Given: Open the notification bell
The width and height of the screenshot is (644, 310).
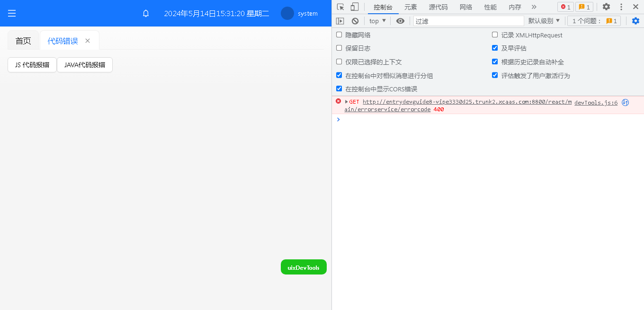Looking at the screenshot, I should [x=146, y=14].
